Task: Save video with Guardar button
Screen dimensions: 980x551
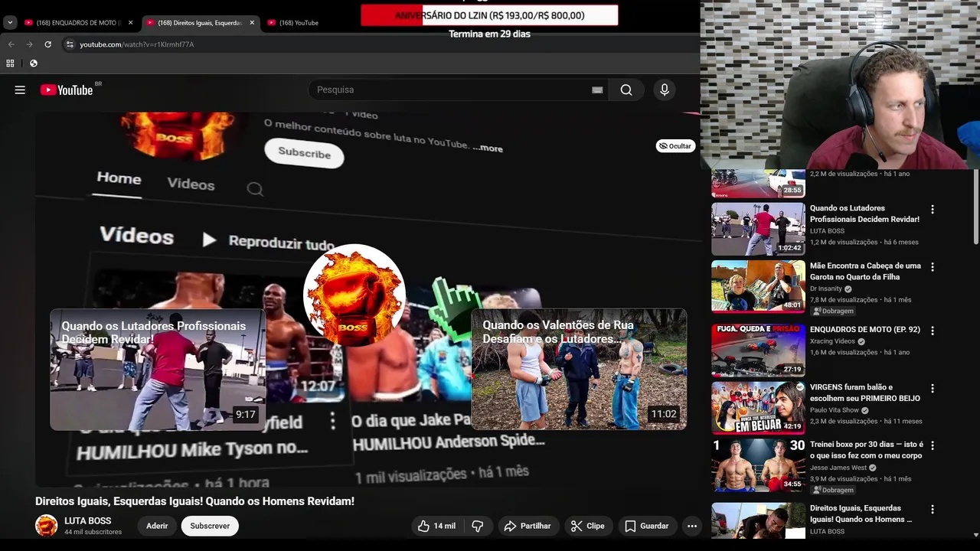Action: coord(647,526)
